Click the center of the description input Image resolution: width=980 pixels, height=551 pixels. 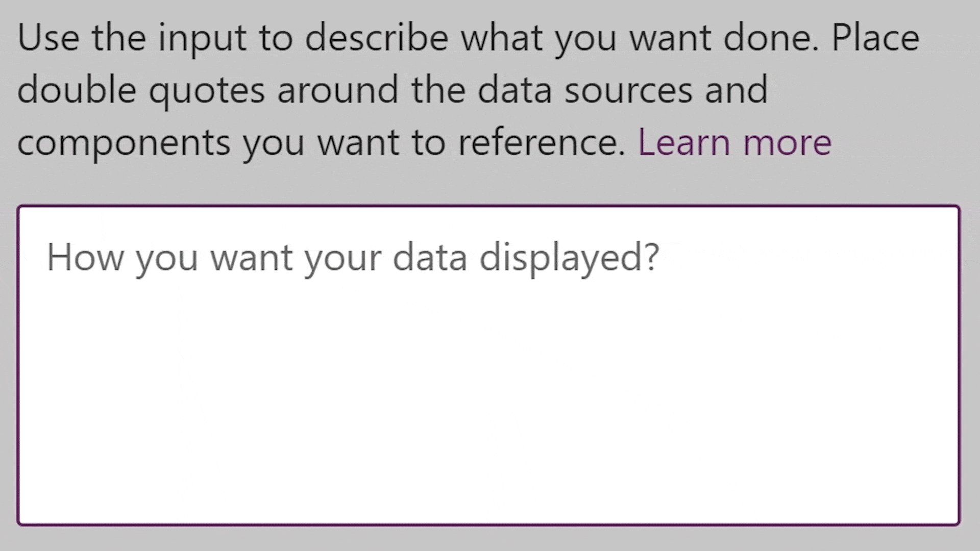click(x=488, y=365)
